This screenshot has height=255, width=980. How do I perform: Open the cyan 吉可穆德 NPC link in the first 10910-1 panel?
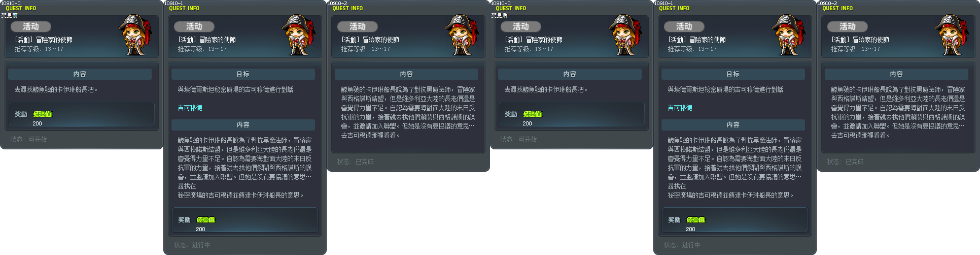coord(190,108)
